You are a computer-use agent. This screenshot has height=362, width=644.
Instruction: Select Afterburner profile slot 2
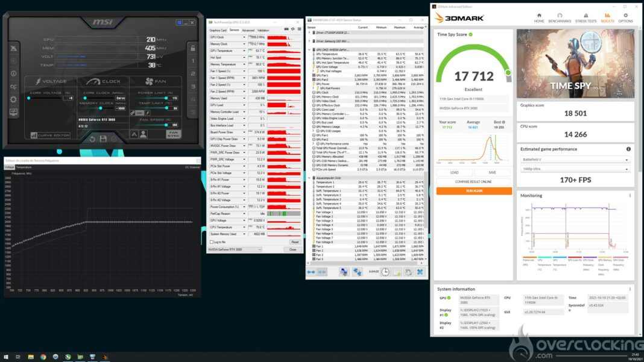click(192, 73)
